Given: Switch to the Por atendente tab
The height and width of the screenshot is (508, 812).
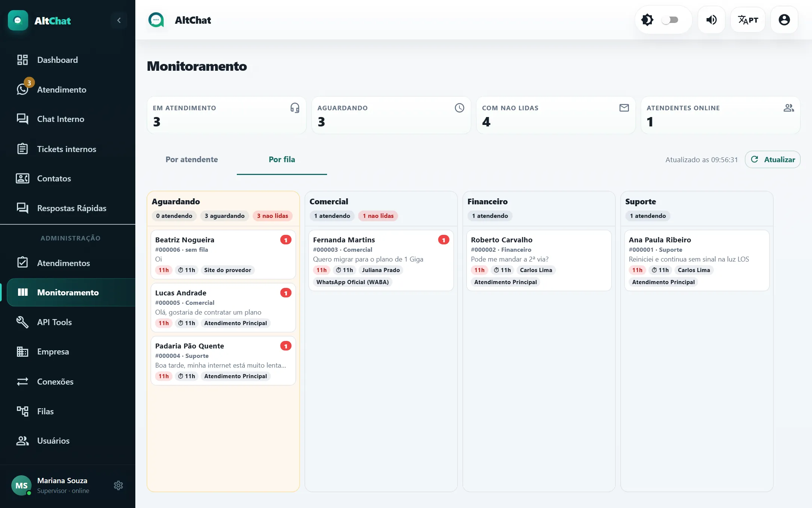Looking at the screenshot, I should 192,160.
